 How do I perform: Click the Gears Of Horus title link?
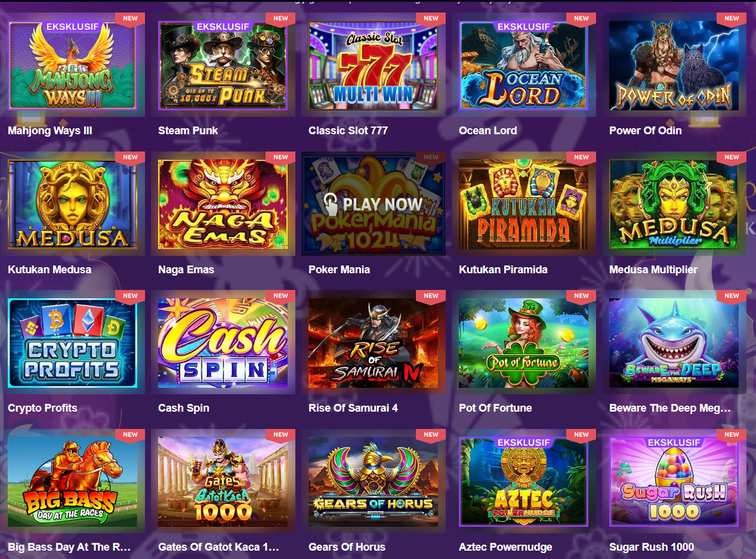(347, 547)
